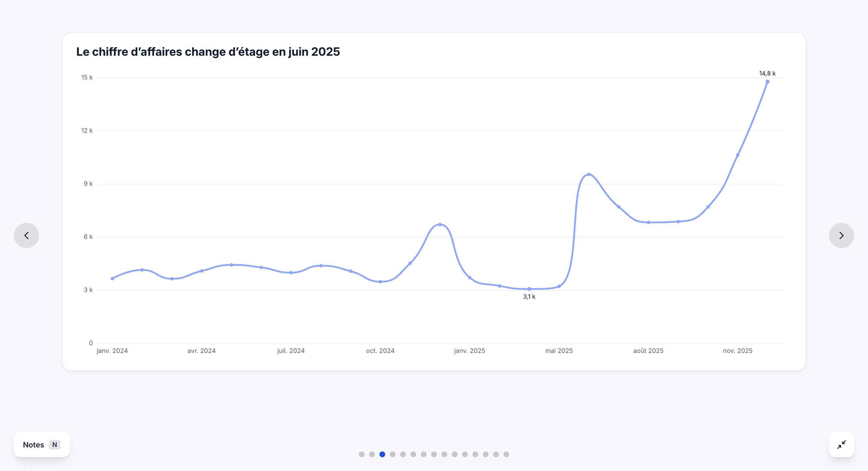Click the 12 k y-axis label
Image resolution: width=868 pixels, height=471 pixels.
tap(87, 131)
